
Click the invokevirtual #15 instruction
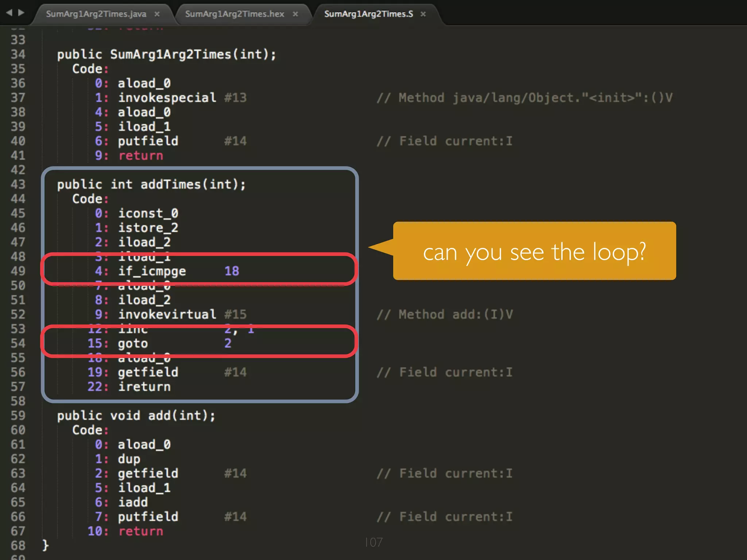click(167, 315)
